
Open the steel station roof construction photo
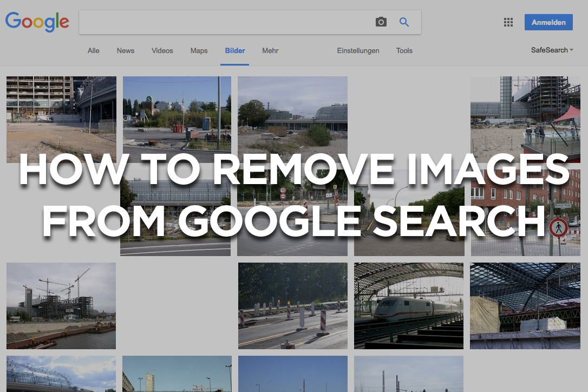pyautogui.click(x=524, y=306)
